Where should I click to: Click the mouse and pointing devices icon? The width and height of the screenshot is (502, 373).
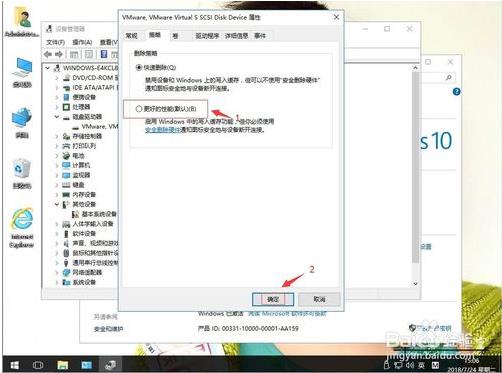point(66,253)
